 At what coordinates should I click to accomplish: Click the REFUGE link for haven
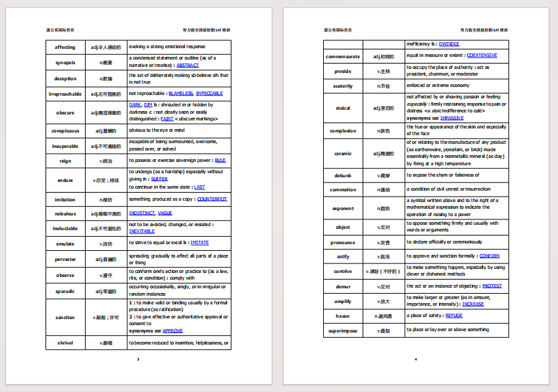454,316
